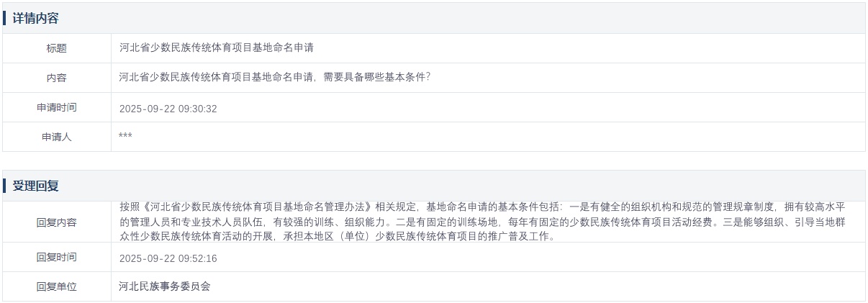The width and height of the screenshot is (868, 303).
Task: Select the 受理回复 section heading
Action: 35,186
